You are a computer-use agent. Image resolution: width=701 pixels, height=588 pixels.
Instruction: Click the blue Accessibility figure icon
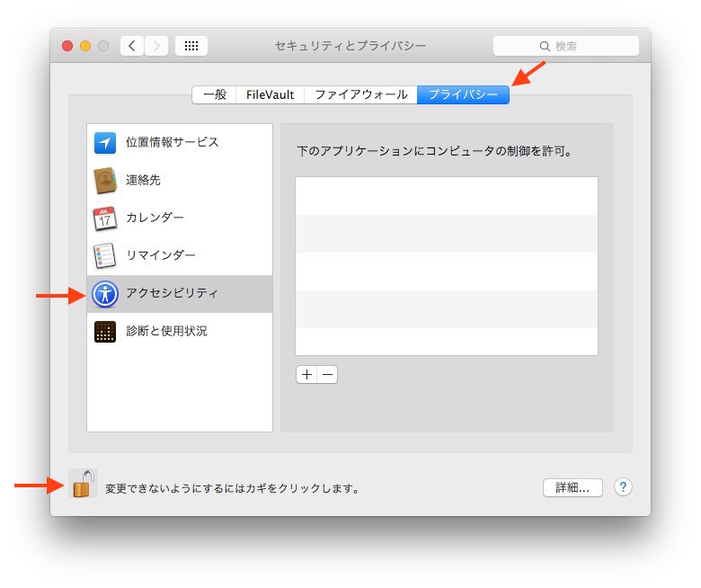[x=105, y=294]
